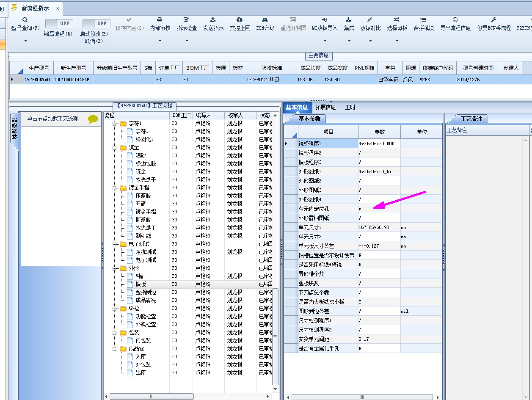Image resolution: width=532 pixels, height=400 pixels.
Task: Click 单击节点加载工艺流程 button
Action: 53,119
